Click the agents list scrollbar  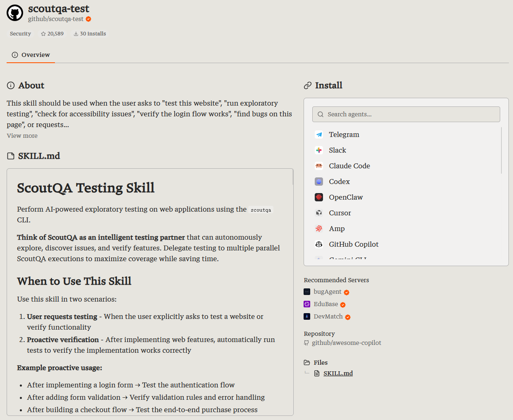[x=501, y=150]
